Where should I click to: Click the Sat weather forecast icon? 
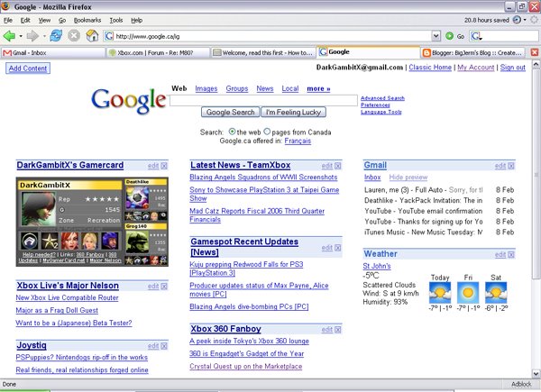tap(496, 292)
